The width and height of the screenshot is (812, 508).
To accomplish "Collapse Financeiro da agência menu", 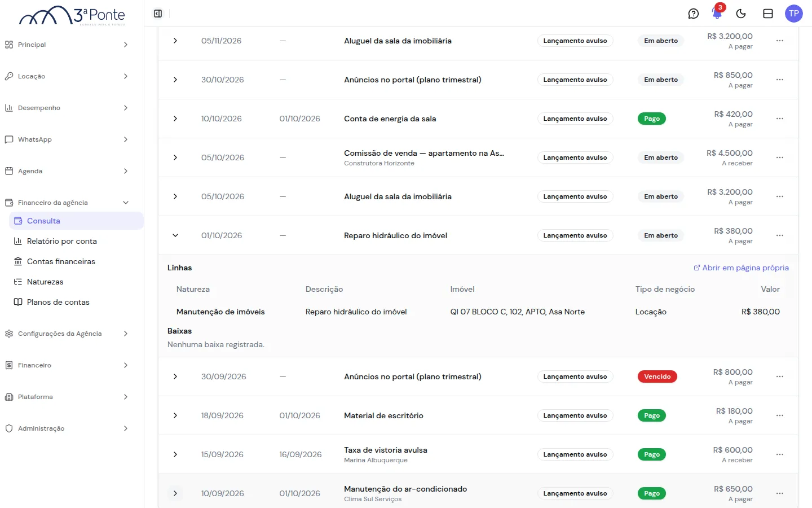I will (x=67, y=203).
